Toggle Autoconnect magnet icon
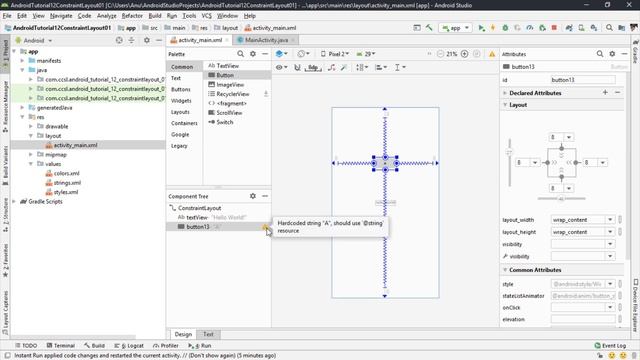The width and height of the screenshot is (640, 360). [x=298, y=67]
